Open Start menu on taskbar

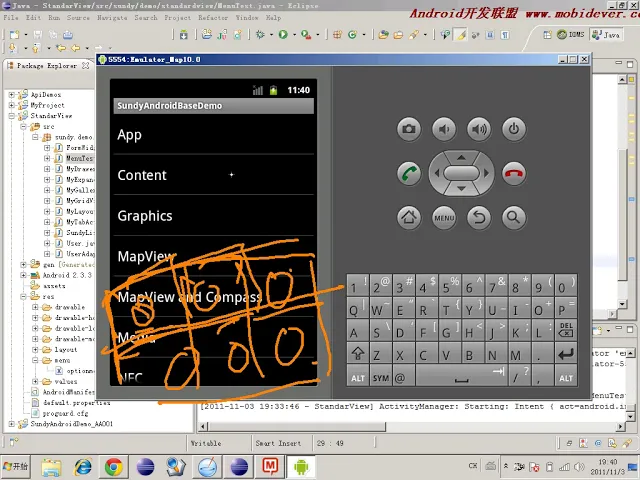point(16,467)
